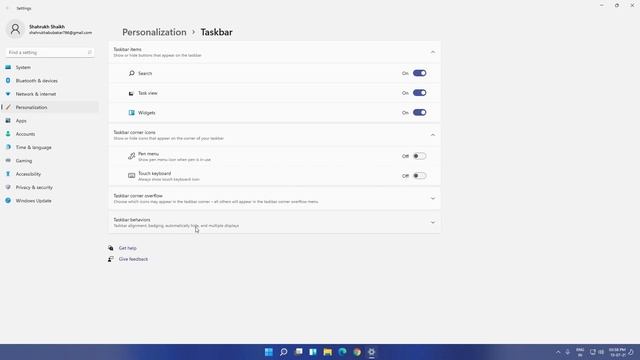Click the user account name Shahrukh Shaikh
This screenshot has height=360, width=640.
[x=47, y=27]
